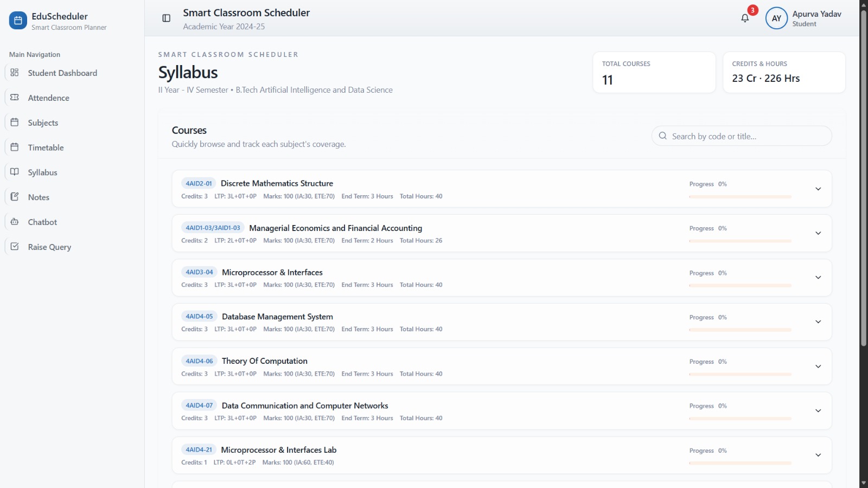This screenshot has width=868, height=488.
Task: Expand Discrete Mathematics Structure course
Action: tap(818, 189)
